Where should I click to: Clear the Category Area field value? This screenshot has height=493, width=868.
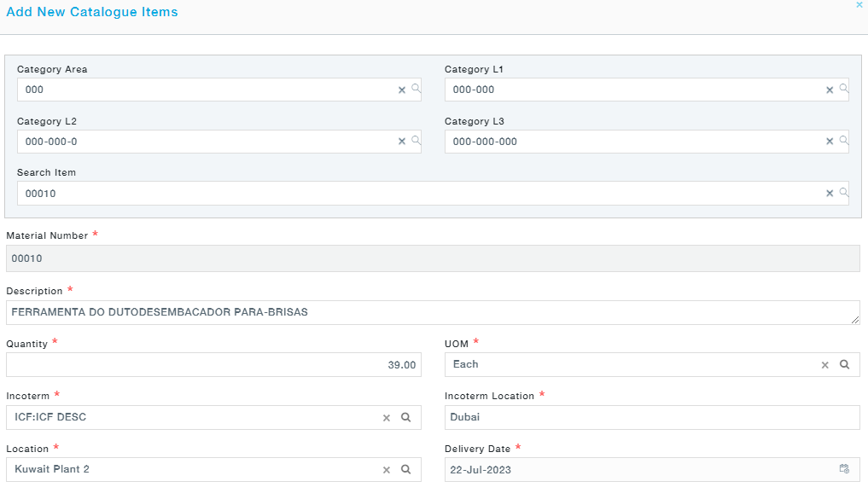(402, 90)
